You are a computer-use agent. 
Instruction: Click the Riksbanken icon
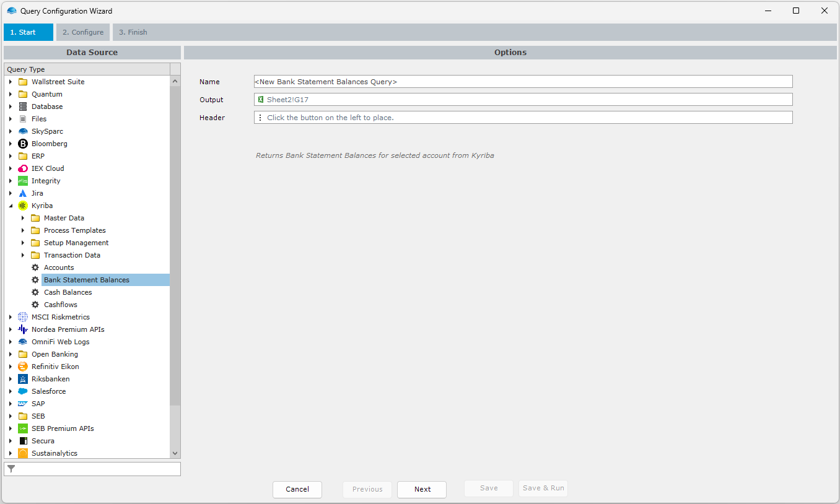(23, 379)
